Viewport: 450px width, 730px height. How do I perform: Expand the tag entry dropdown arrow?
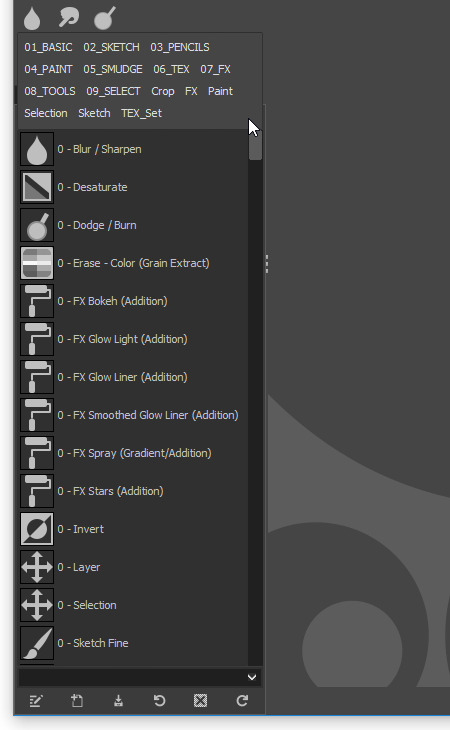coord(252,677)
